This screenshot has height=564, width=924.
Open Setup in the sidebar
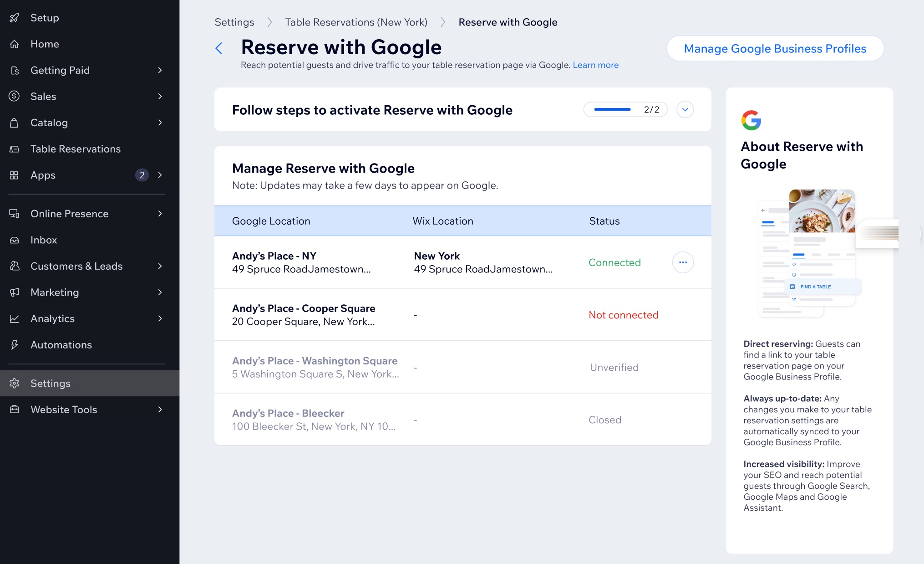tap(90, 18)
